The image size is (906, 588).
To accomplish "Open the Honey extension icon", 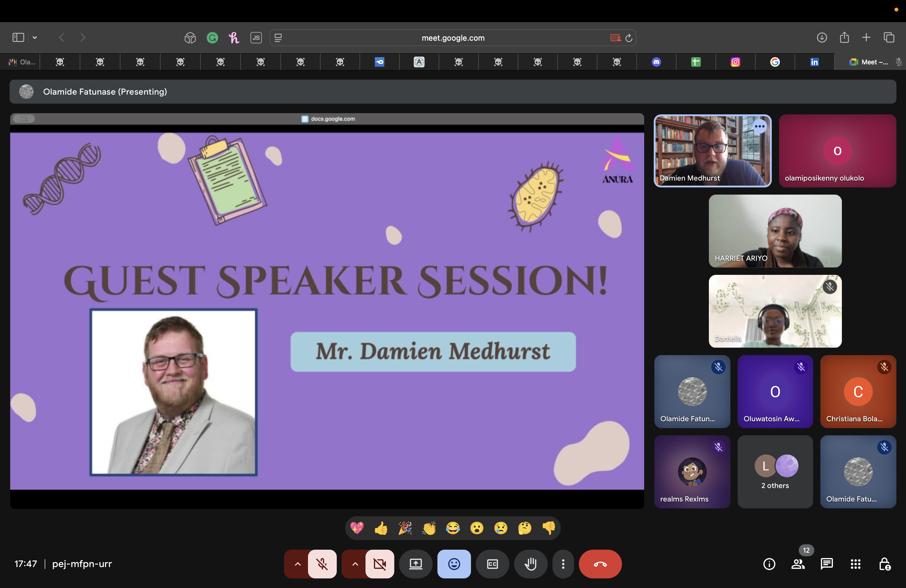I will [234, 38].
